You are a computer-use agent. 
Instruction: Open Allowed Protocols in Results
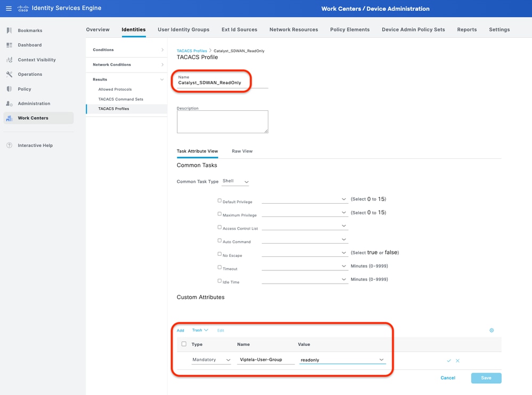coord(115,90)
